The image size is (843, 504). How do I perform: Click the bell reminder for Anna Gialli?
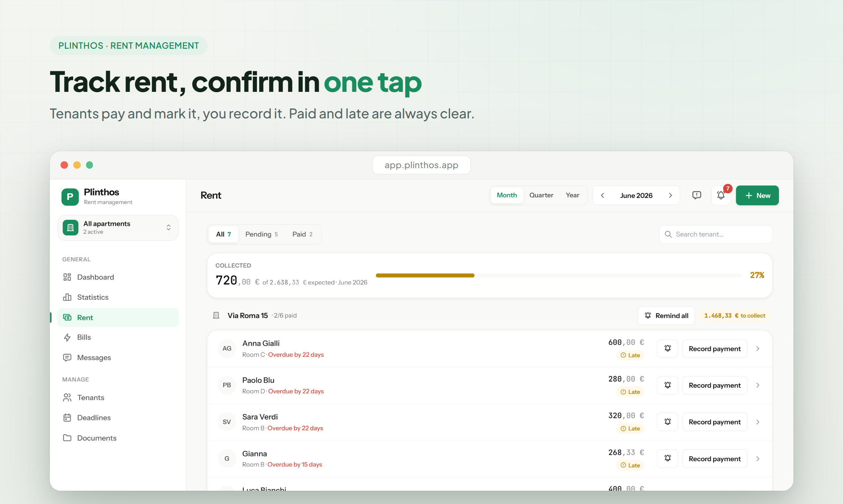coord(668,348)
